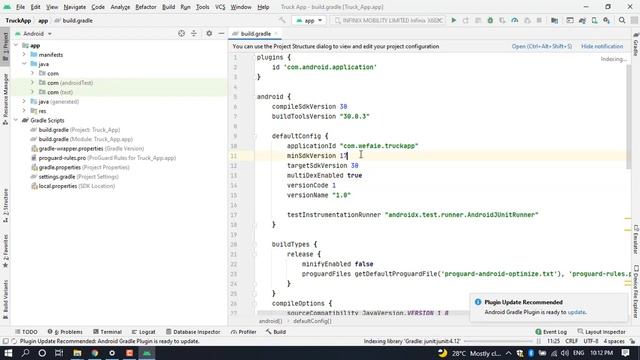This screenshot has height=360, width=640.
Task: Collapse the java folder
Action: (24, 64)
